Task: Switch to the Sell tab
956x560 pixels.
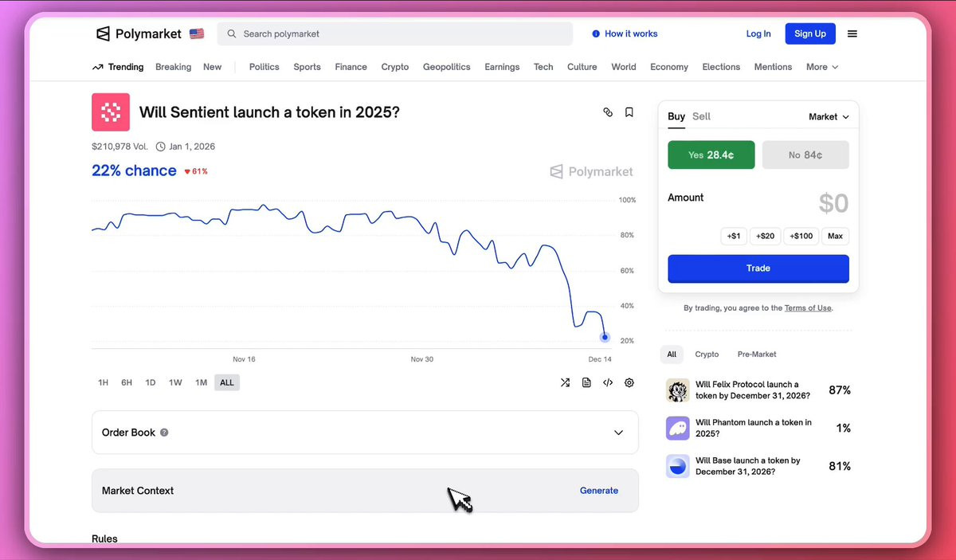Action: [x=701, y=116]
